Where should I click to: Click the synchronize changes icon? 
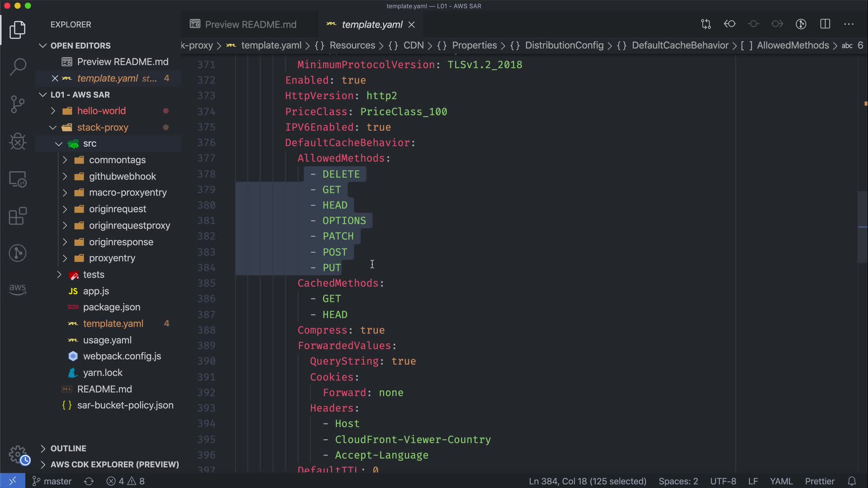click(89, 481)
